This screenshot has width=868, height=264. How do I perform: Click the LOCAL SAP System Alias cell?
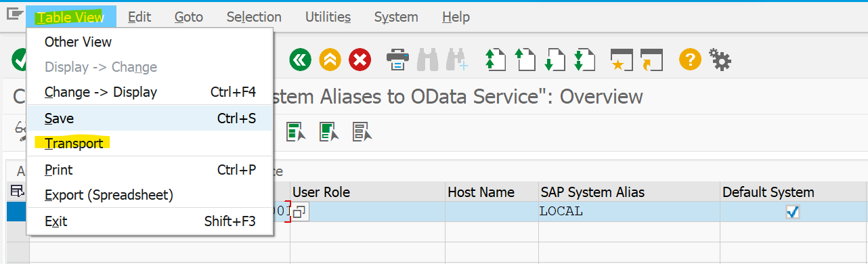coord(629,211)
